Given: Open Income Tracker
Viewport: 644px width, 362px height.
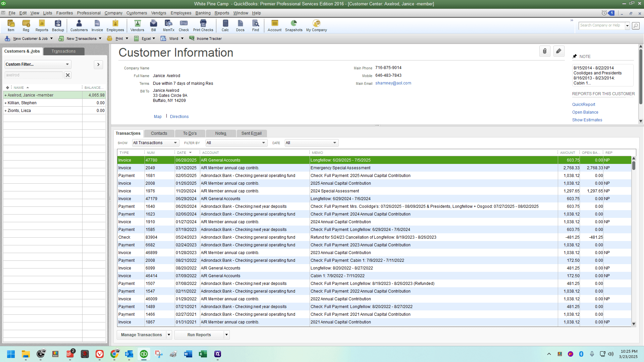Looking at the screenshot, I should (x=206, y=39).
